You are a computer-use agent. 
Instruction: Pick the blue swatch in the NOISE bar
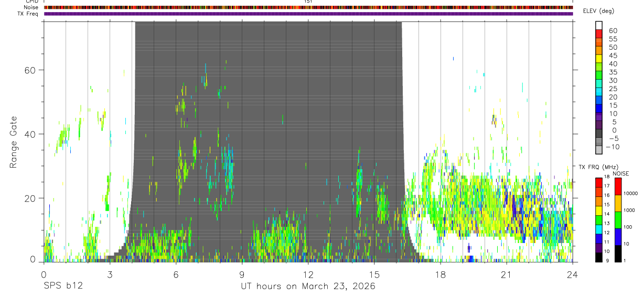point(618,237)
